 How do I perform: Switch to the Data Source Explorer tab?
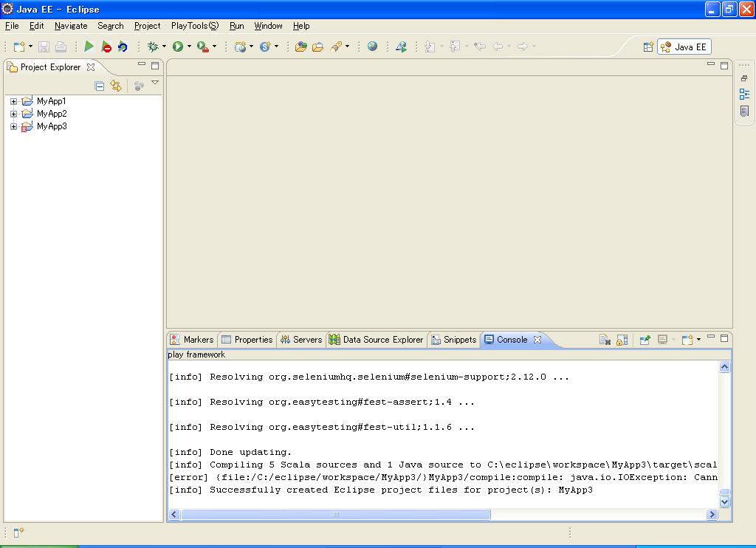coord(376,340)
